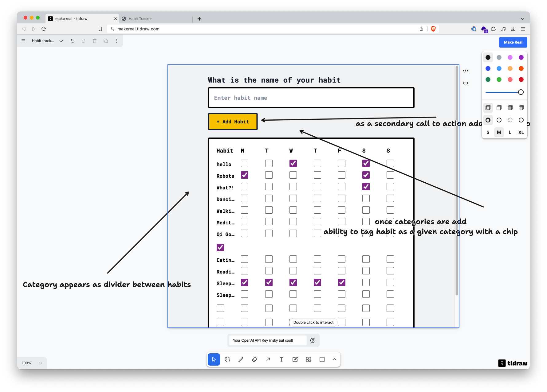
Task: Activate the Text tool
Action: click(281, 359)
